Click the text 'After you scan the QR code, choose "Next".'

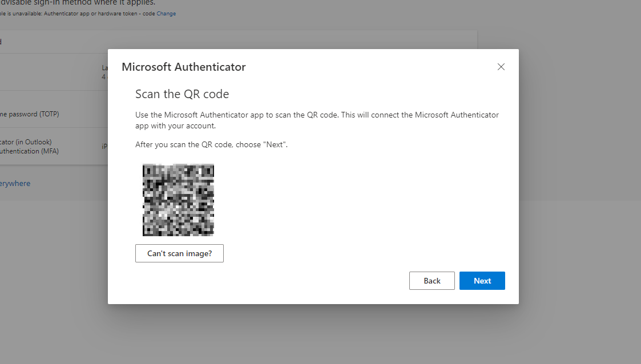(211, 144)
